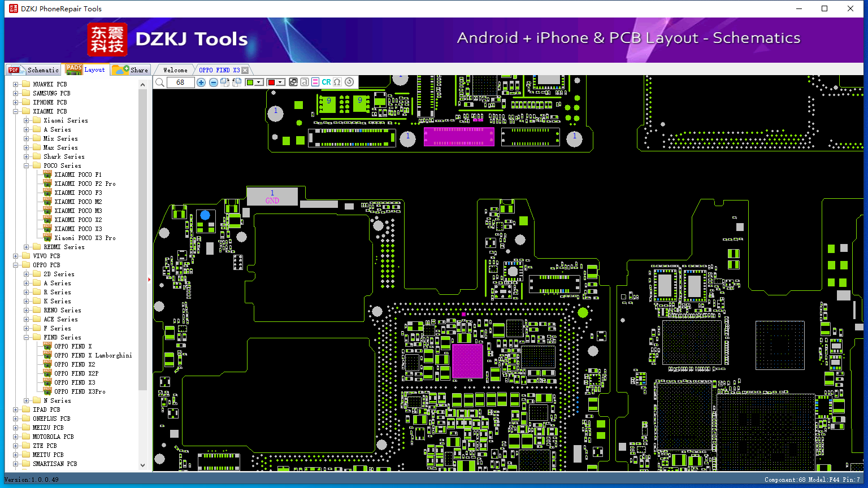Click the XIAOMI POCO F1 board icon
The image size is (868, 488).
47,175
